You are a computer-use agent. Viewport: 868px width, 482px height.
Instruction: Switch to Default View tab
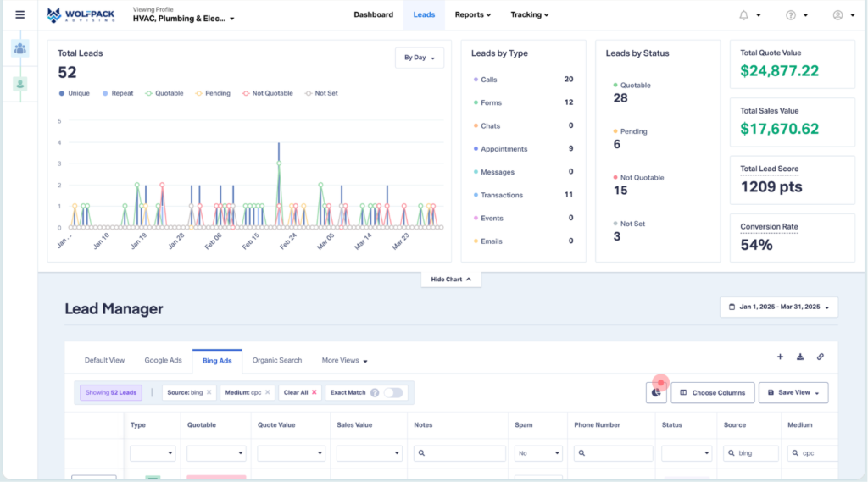click(104, 360)
